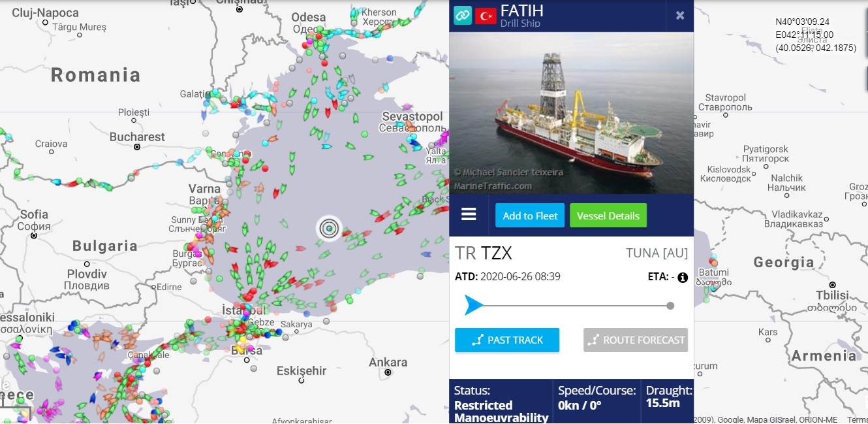The width and height of the screenshot is (868, 424).
Task: Click the Turkish flag icon
Action: (486, 16)
